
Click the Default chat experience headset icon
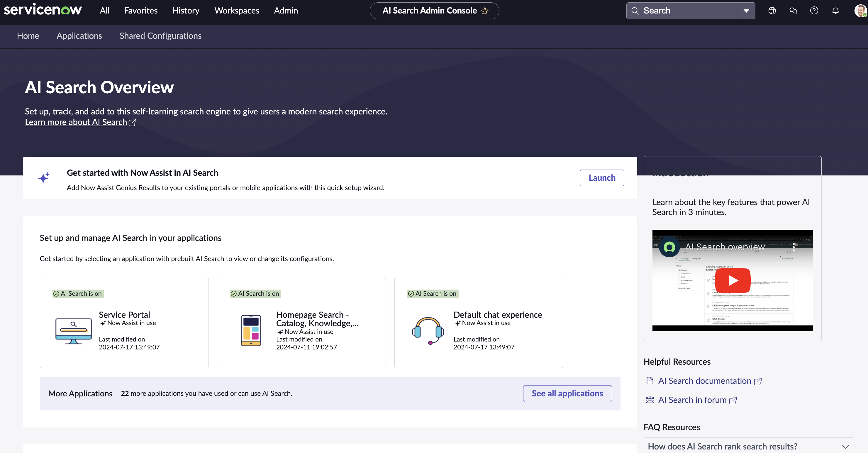click(x=428, y=331)
